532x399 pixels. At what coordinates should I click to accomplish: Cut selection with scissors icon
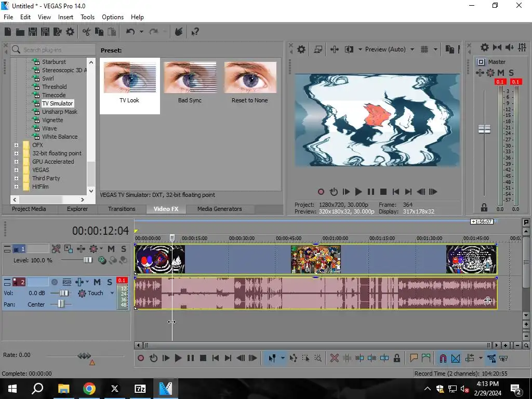coord(86,32)
